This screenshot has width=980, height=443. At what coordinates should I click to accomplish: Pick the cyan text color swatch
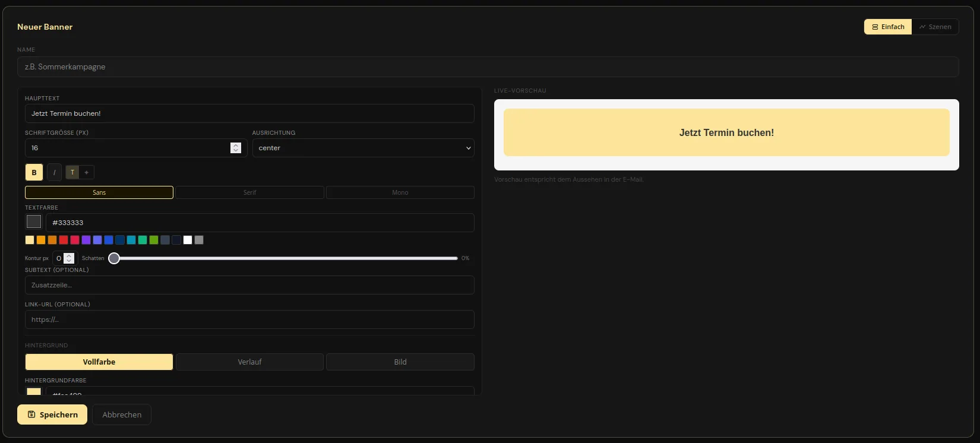coord(131,240)
